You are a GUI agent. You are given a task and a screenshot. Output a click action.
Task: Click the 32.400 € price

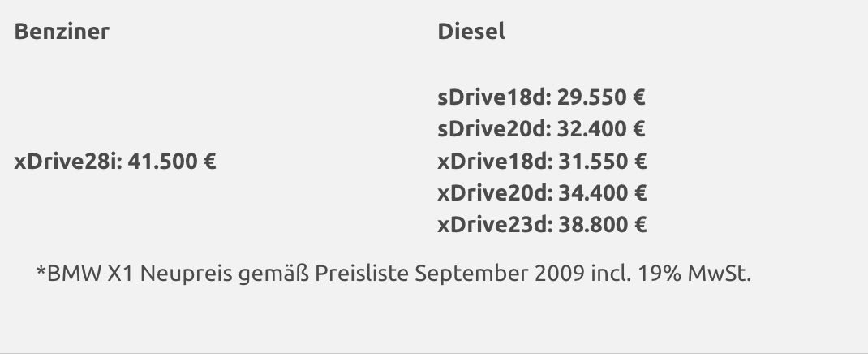[601, 129]
